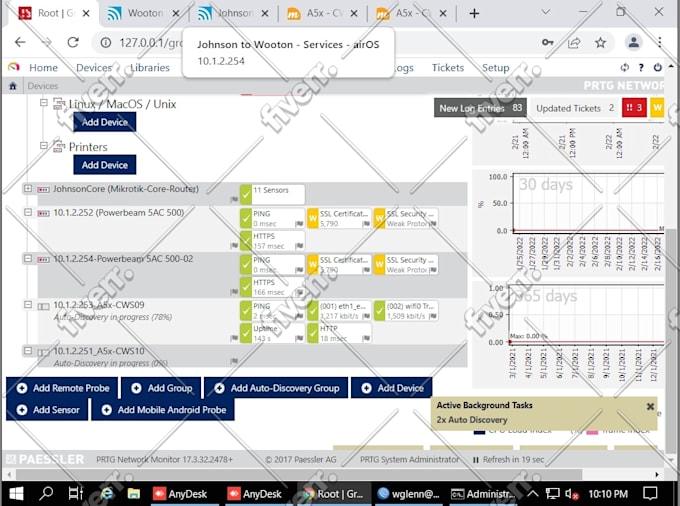
Task: Open the New Log Entries 83 counter
Action: [480, 108]
